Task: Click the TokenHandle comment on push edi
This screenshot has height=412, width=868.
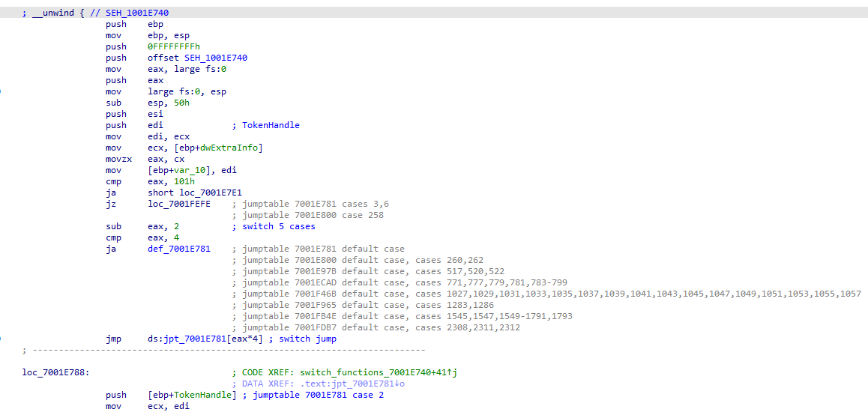Action: [266, 125]
